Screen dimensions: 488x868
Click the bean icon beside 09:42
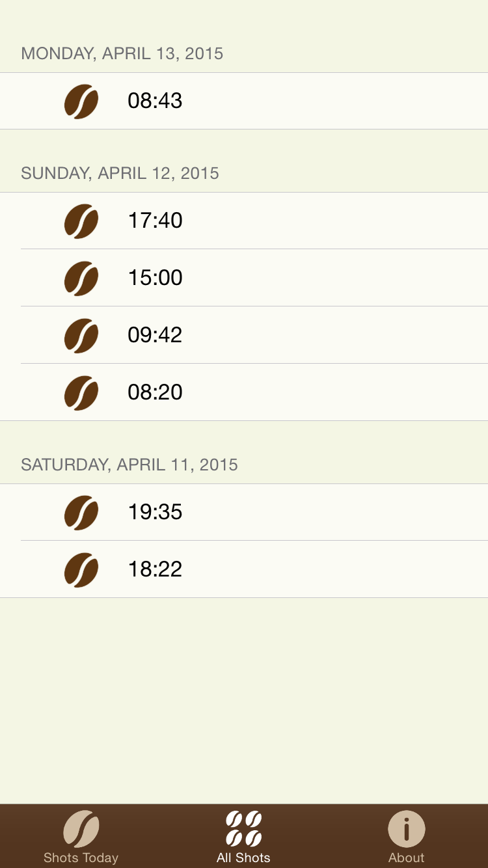click(81, 336)
